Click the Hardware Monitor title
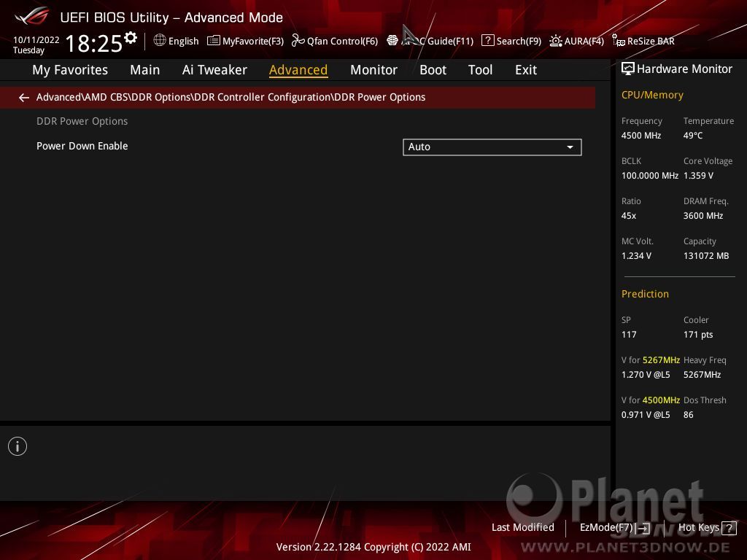The width and height of the screenshot is (747, 560). 684,69
